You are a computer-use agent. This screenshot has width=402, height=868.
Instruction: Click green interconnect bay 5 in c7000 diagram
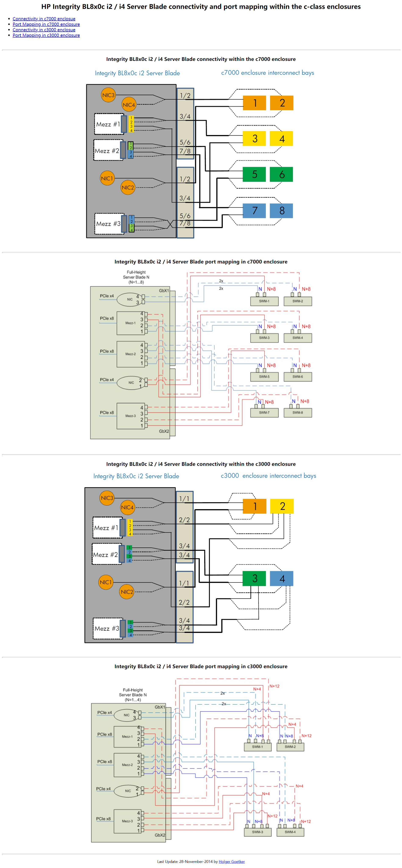[255, 174]
